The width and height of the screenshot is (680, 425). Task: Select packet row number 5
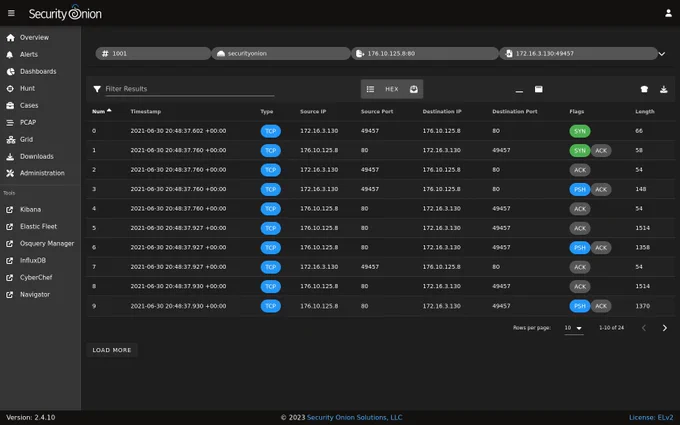(x=380, y=228)
